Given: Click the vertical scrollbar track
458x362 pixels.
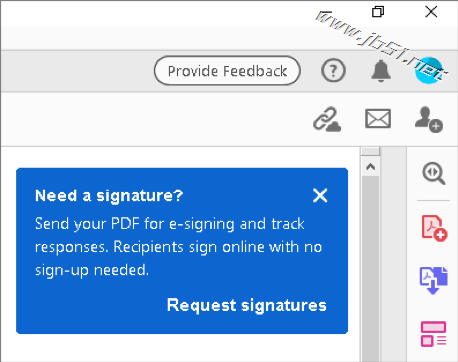Looking at the screenshot, I should [x=370, y=269].
